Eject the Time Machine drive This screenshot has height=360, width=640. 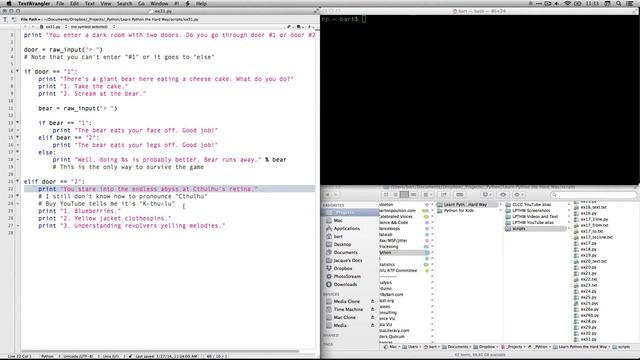pos(372,309)
